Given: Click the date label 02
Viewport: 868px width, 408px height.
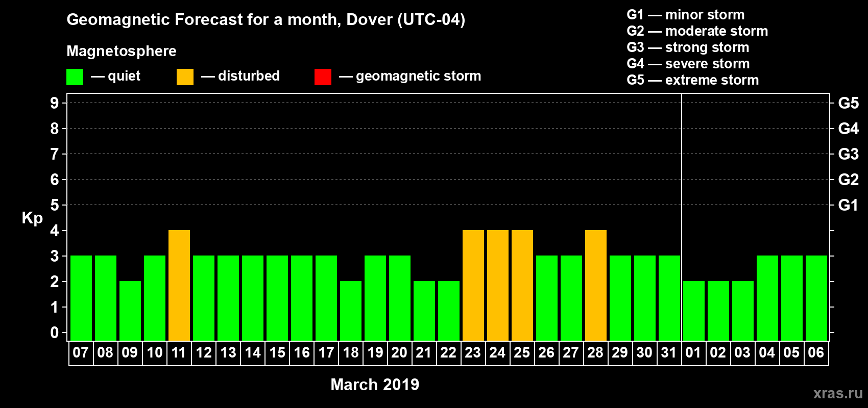Looking at the screenshot, I should click(x=718, y=353).
